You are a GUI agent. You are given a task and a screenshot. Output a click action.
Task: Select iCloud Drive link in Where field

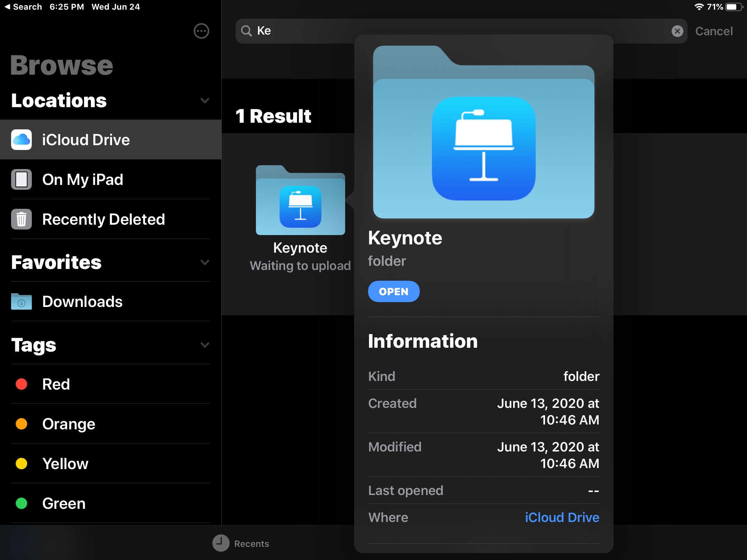pos(562,517)
